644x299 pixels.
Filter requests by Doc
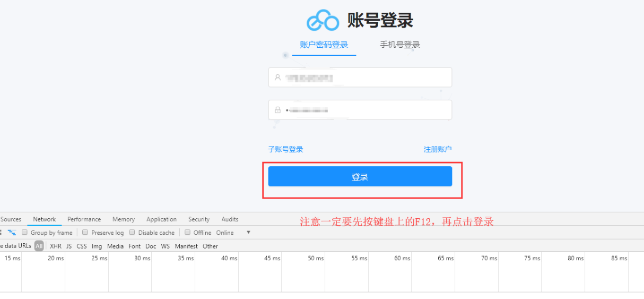coord(151,246)
